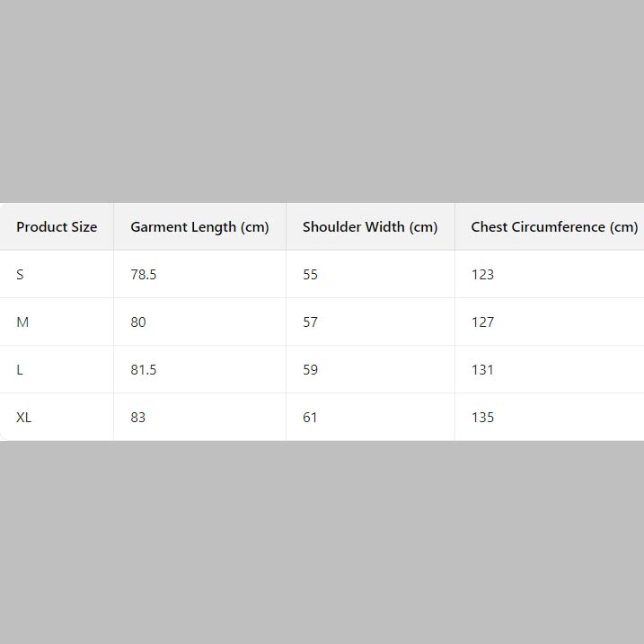Select the M size cell
Image resolution: width=644 pixels, height=644 pixels.
click(22, 322)
